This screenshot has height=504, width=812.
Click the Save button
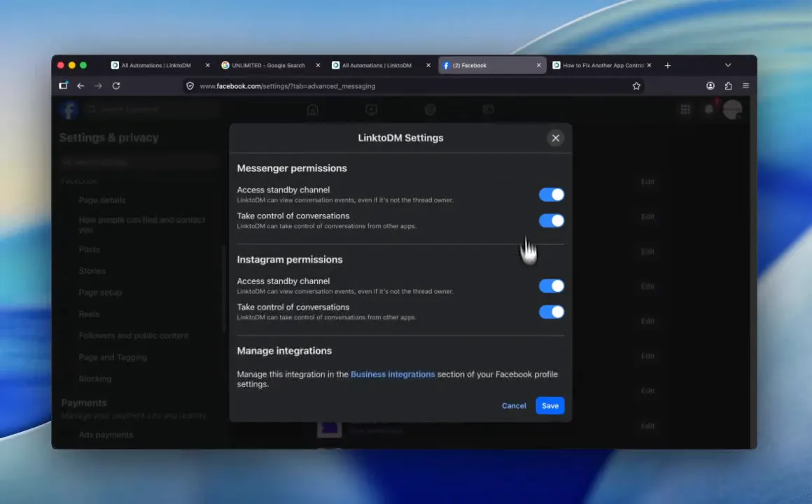[550, 405]
